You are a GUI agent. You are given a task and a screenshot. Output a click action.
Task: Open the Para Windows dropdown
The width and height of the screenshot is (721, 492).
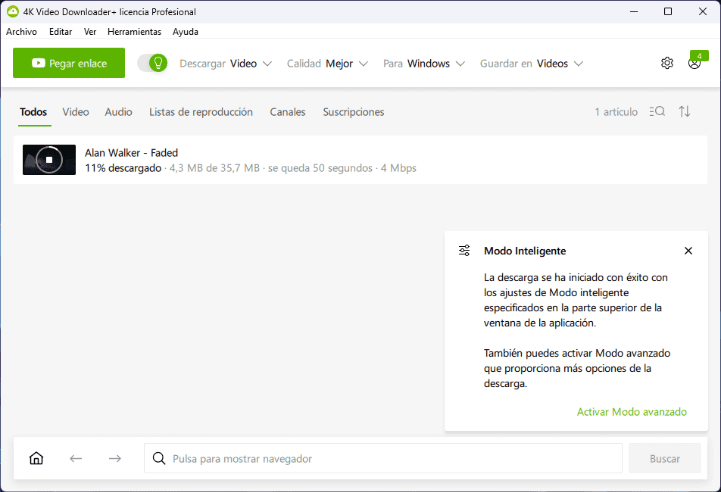point(424,63)
